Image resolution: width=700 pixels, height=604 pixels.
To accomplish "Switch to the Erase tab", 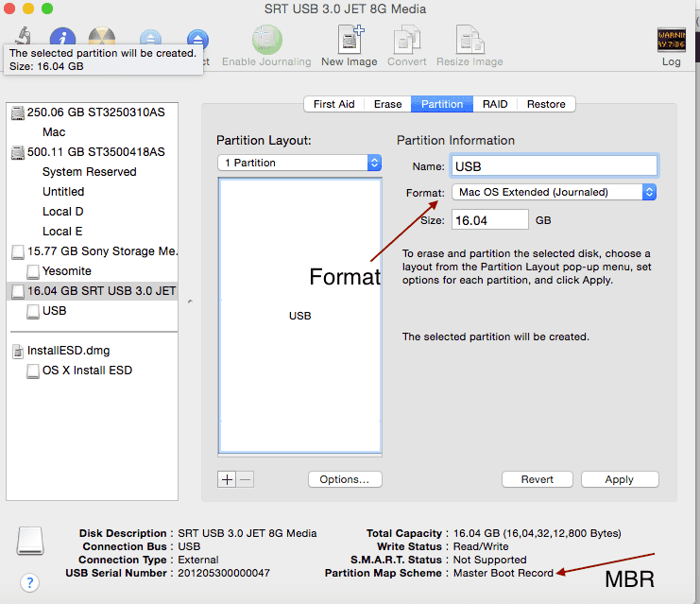I will coord(387,104).
